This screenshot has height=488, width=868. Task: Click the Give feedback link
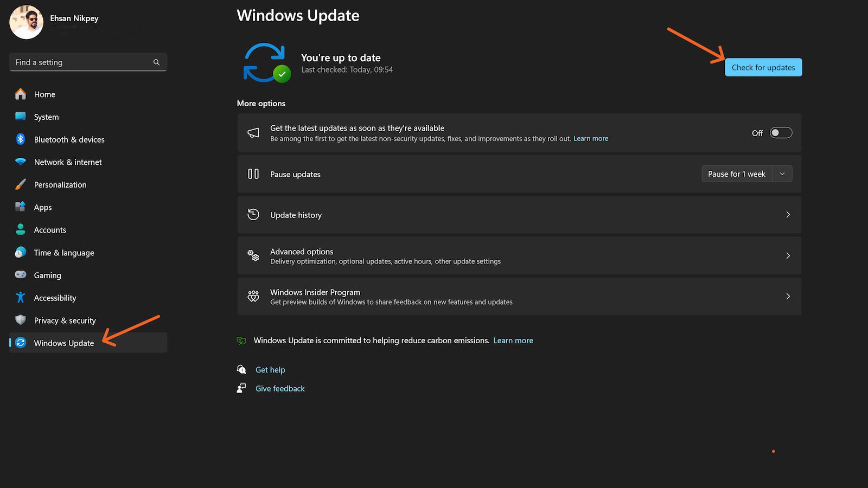(x=280, y=388)
